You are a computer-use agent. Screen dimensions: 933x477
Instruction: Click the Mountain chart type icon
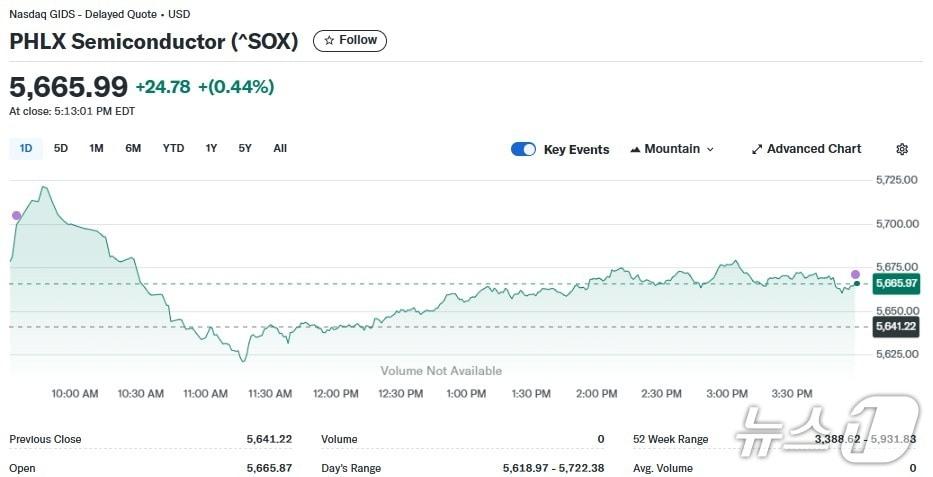coord(635,149)
